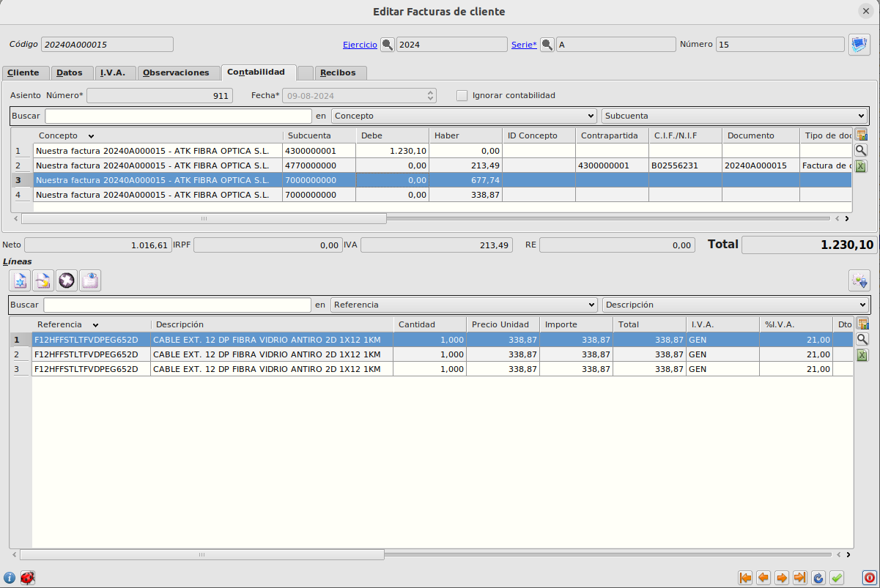
Task: Click the accounting table horizontal scrollbar
Action: 204,218
